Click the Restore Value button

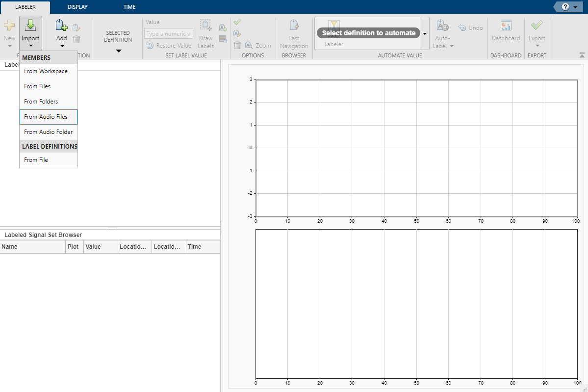click(x=168, y=45)
